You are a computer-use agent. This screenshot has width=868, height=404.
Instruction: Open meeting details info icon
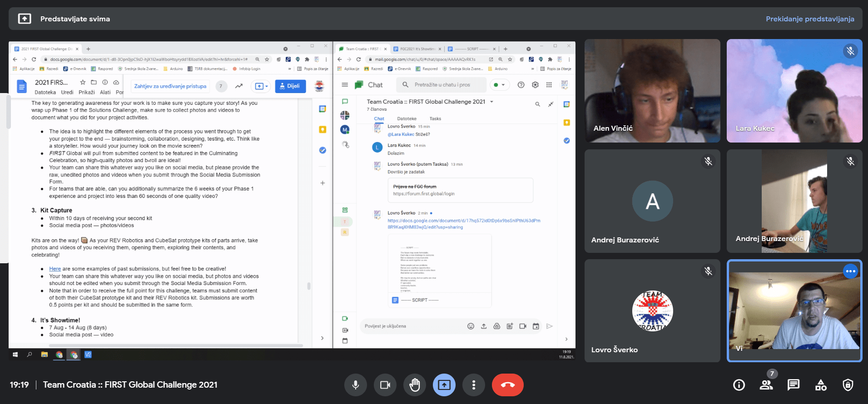click(x=739, y=385)
